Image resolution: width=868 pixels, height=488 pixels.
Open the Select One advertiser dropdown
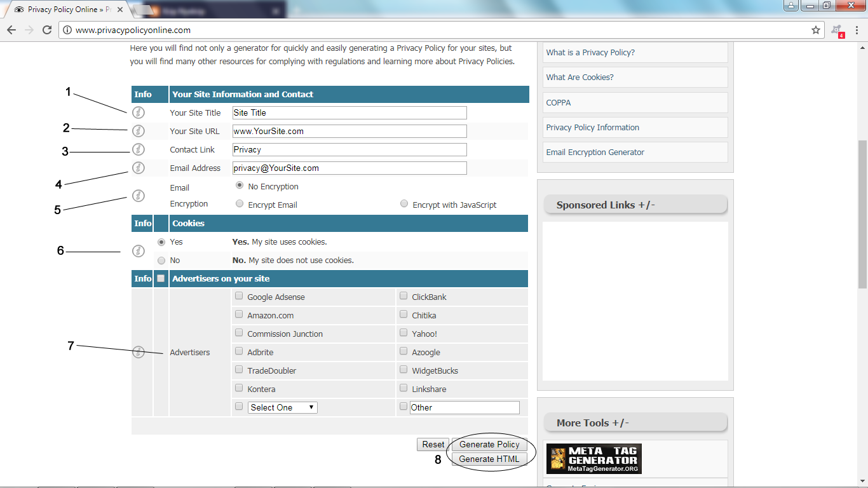(282, 407)
